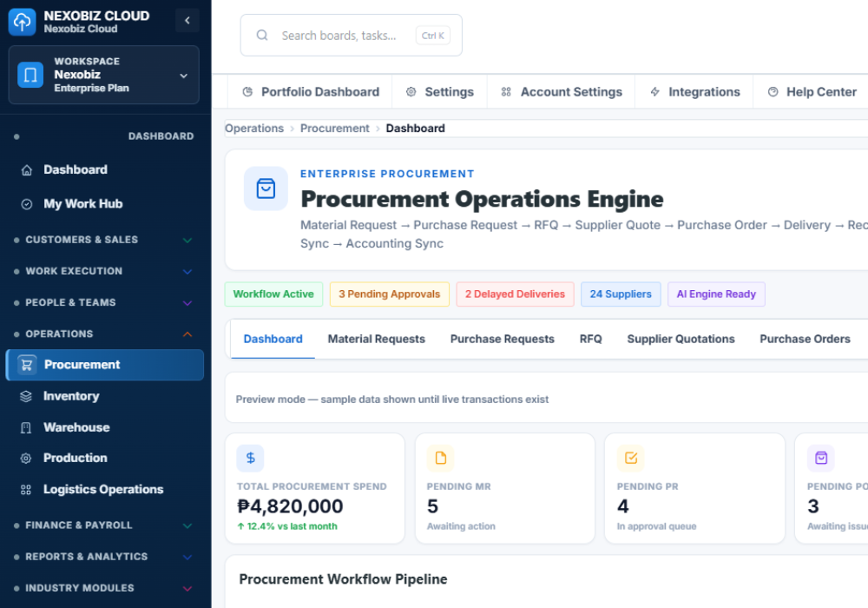
Task: Click the Pending MR document icon
Action: 441,458
